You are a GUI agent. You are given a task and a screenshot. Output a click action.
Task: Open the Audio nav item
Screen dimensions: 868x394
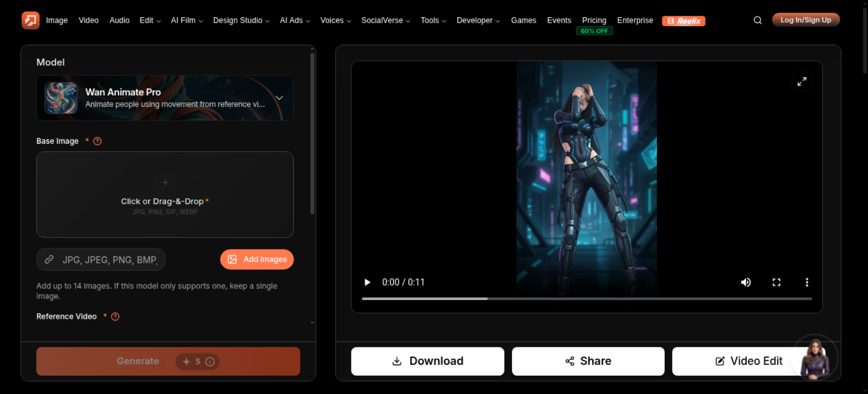[119, 20]
